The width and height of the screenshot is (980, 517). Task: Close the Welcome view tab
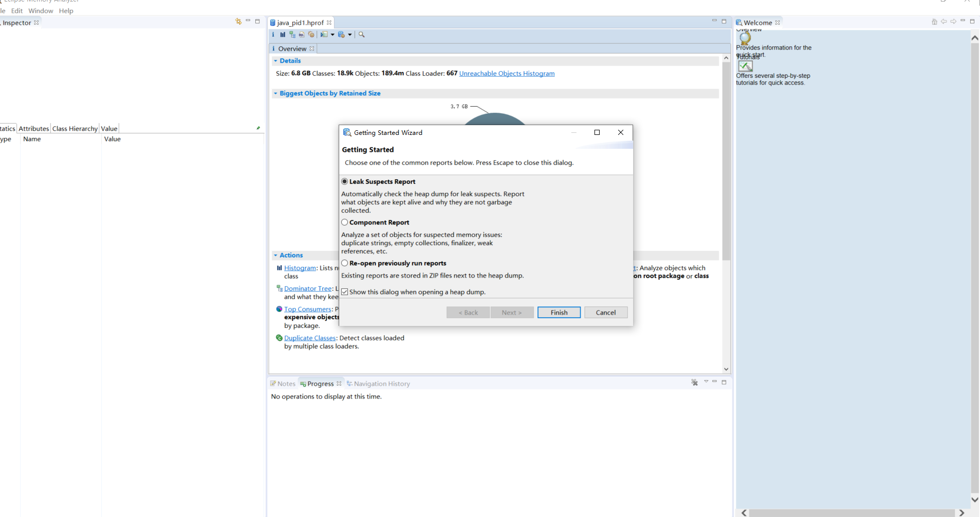pos(778,23)
